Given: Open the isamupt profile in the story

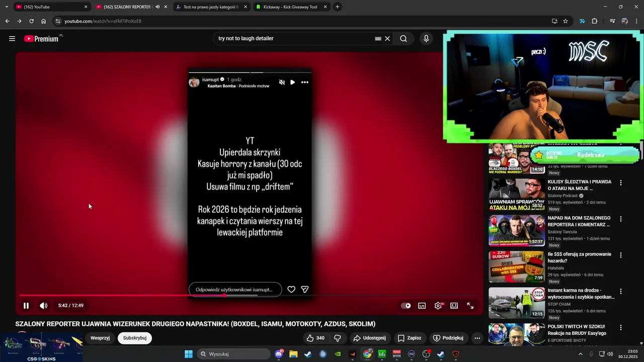Looking at the screenshot, I should pos(210,79).
